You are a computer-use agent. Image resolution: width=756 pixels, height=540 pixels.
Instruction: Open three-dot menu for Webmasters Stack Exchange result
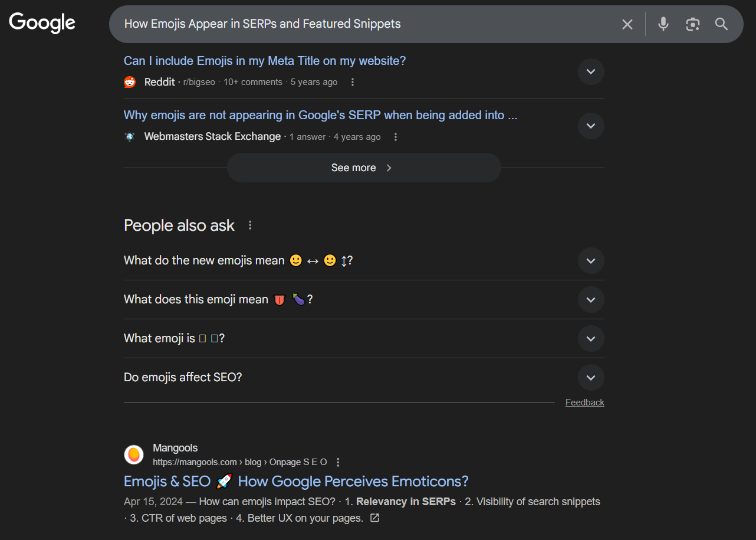click(x=396, y=137)
